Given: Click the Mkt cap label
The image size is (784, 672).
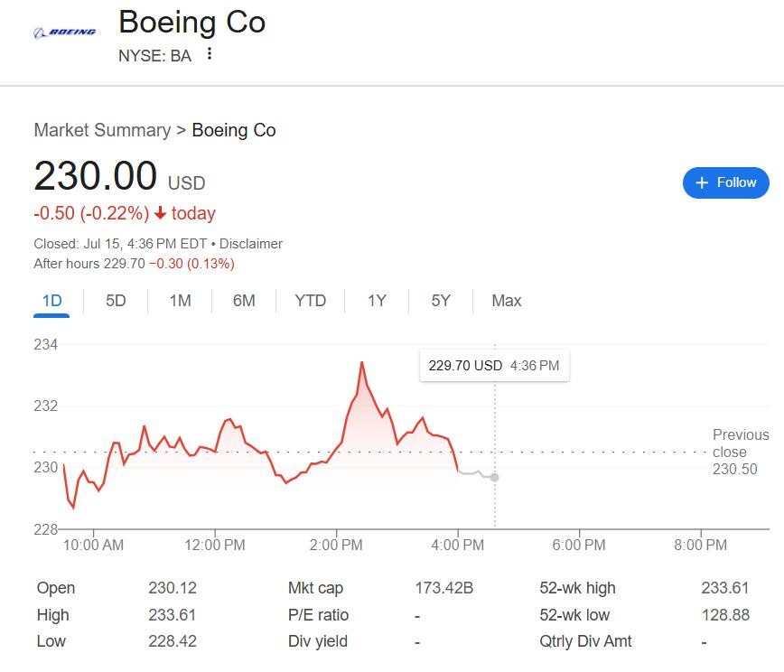Looking at the screenshot, I should pos(315,588).
